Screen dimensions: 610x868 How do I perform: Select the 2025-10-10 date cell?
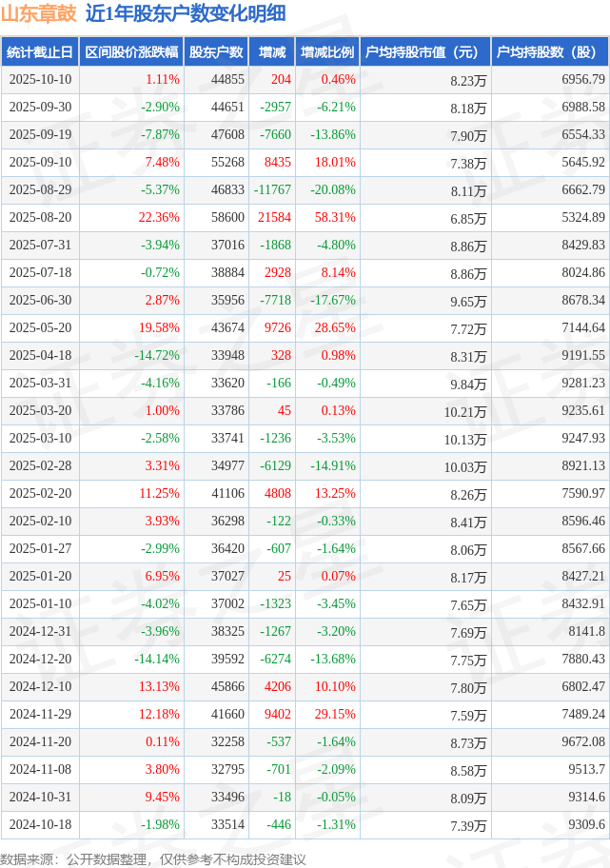[39, 80]
